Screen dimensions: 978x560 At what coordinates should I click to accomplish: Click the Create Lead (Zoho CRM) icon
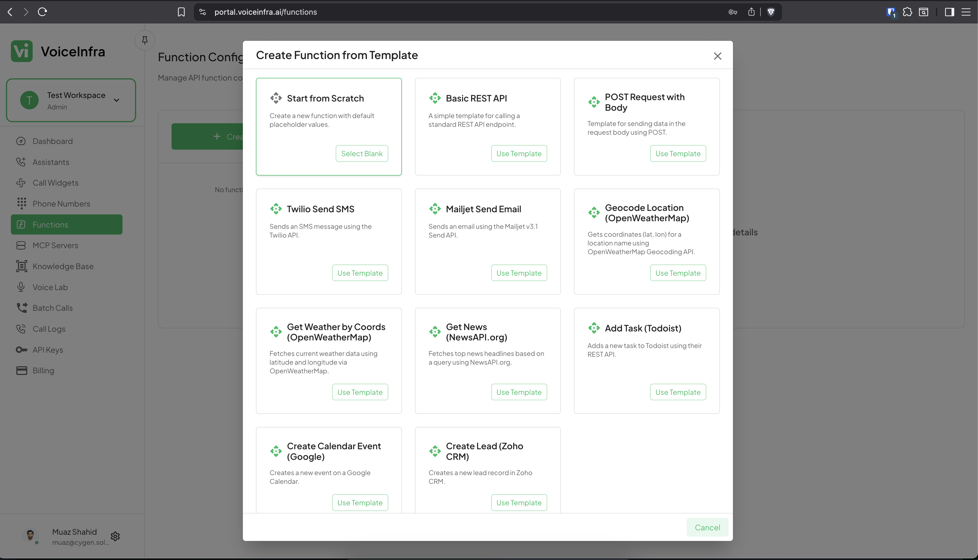(435, 451)
